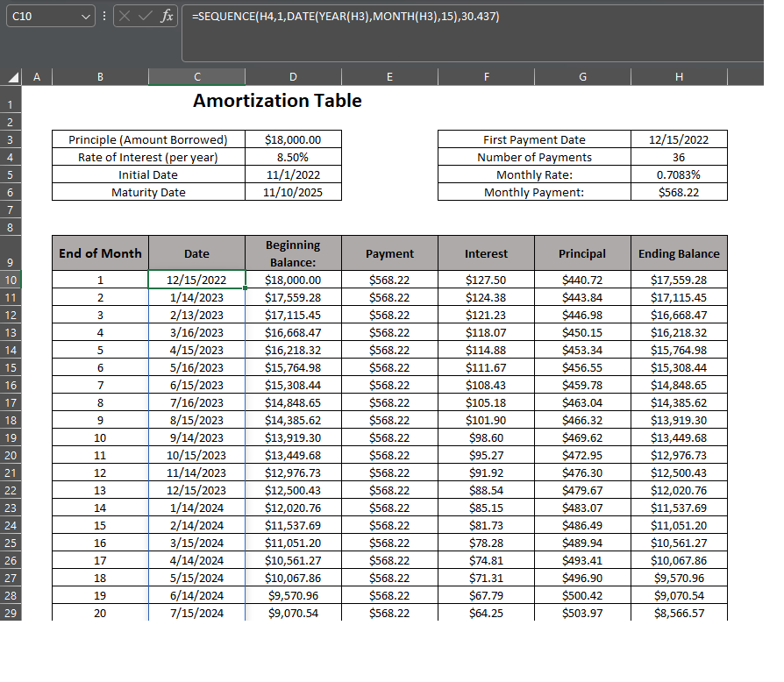Screen dimensions: 784x682
Task: Select the $127.50 interest cell
Action: click(487, 280)
